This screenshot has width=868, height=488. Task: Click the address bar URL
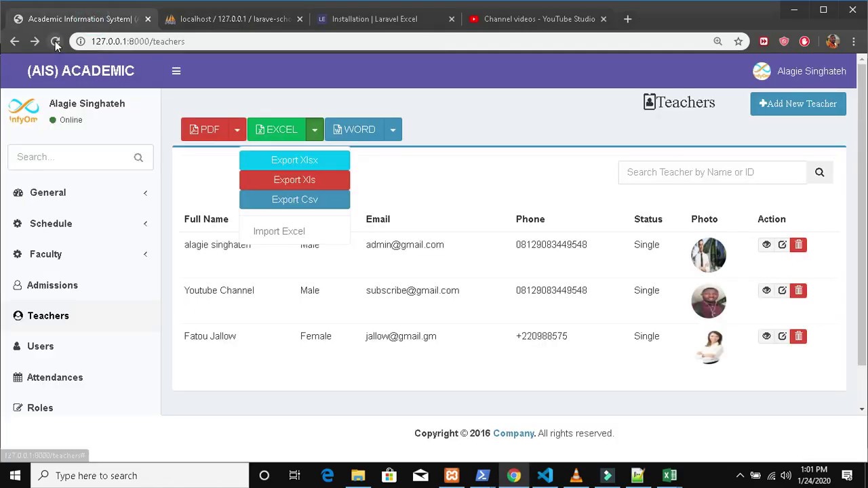tap(138, 41)
